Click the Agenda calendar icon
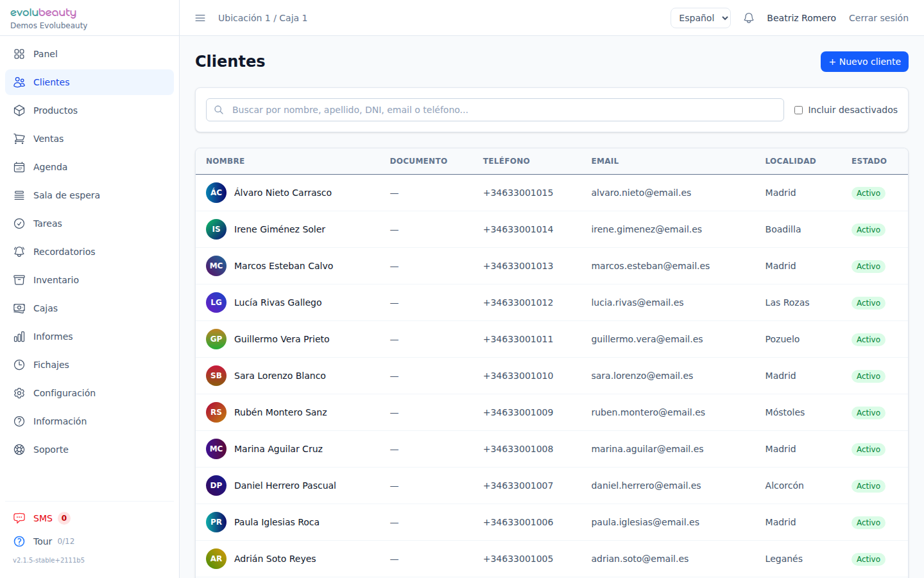Image resolution: width=924 pixels, height=578 pixels. 19,167
